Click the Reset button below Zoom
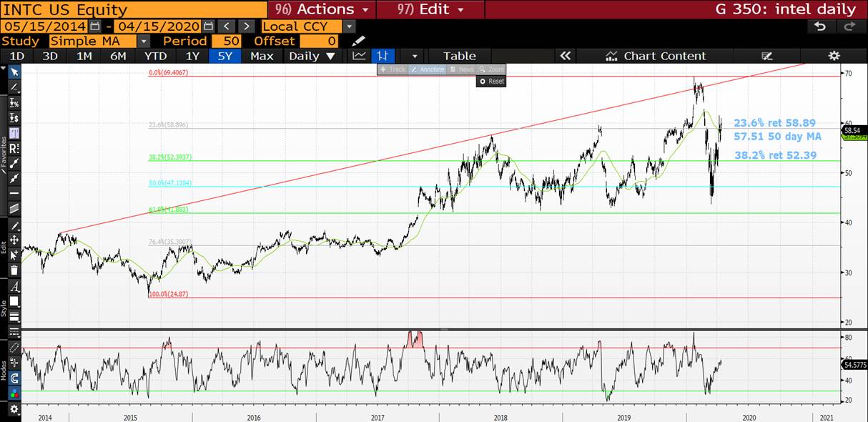Viewport: 868px width, 422px height. point(491,81)
